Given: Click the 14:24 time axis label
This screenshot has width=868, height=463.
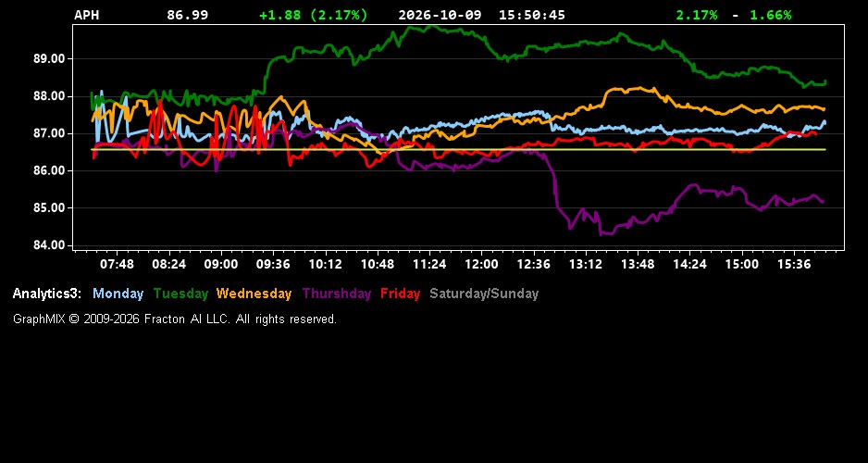Looking at the screenshot, I should 689,264.
